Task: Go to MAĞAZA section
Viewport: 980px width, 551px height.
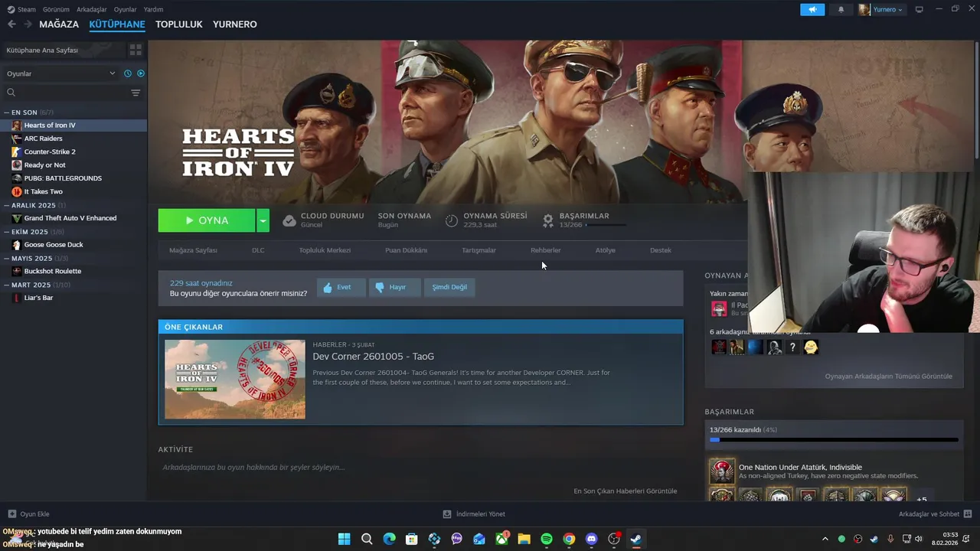Action: pos(59,24)
